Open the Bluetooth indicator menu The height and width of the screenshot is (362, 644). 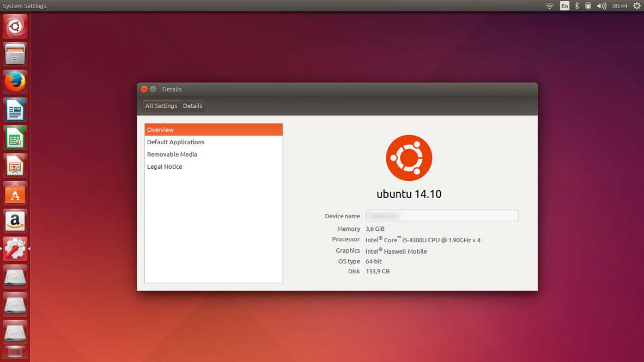576,6
